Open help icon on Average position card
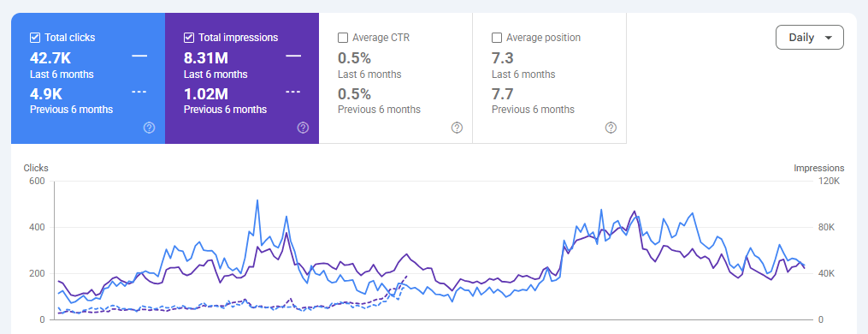868x334 pixels. click(x=611, y=128)
